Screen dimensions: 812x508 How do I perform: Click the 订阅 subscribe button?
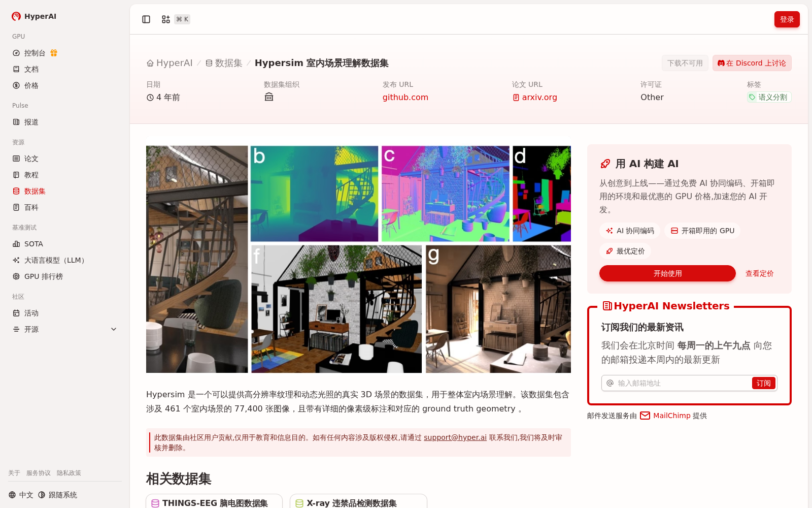(x=763, y=383)
